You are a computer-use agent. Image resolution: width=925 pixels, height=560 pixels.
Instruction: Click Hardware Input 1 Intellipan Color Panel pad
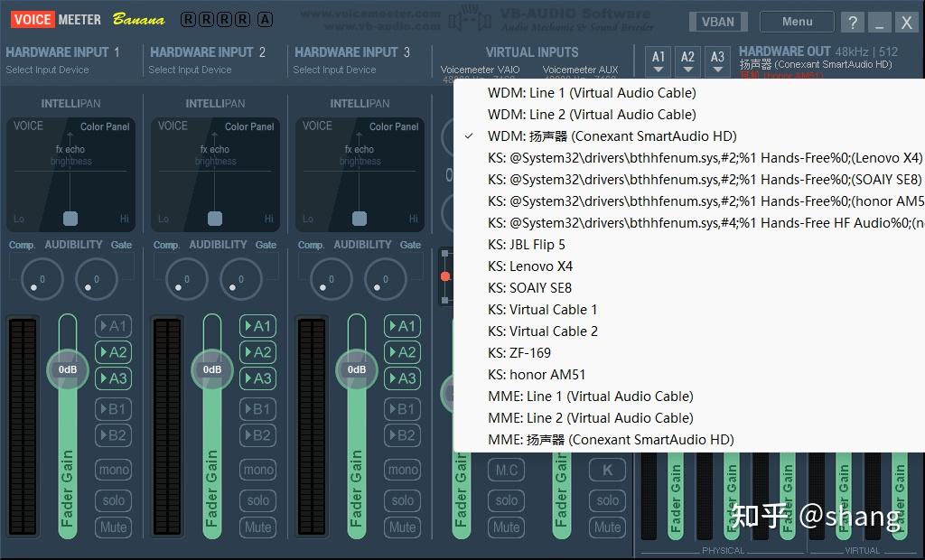click(70, 174)
